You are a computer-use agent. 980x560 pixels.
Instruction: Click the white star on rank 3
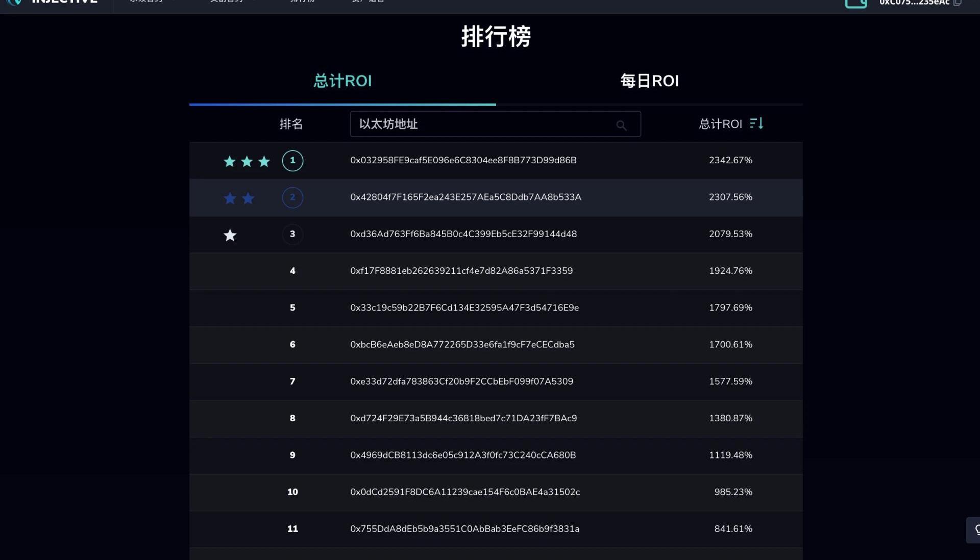tap(230, 235)
